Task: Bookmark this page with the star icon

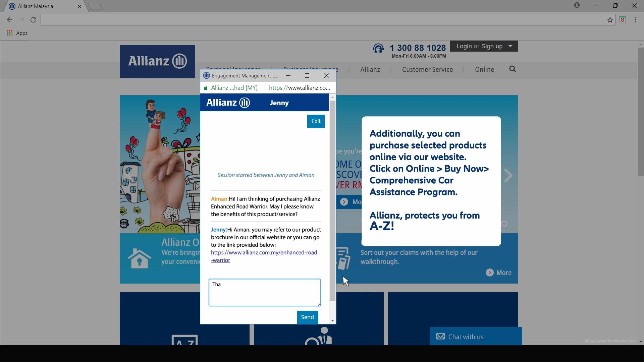Action: coord(610,20)
